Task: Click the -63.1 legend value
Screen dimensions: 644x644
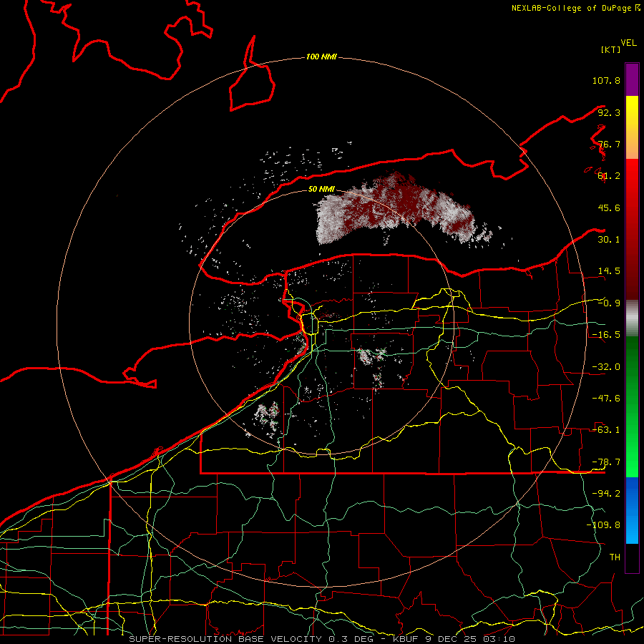Action: point(606,430)
